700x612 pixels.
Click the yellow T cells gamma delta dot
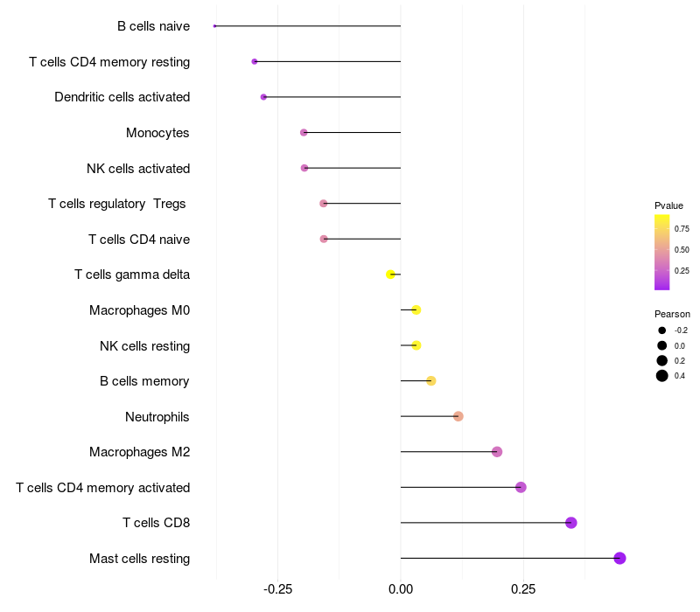click(x=390, y=275)
